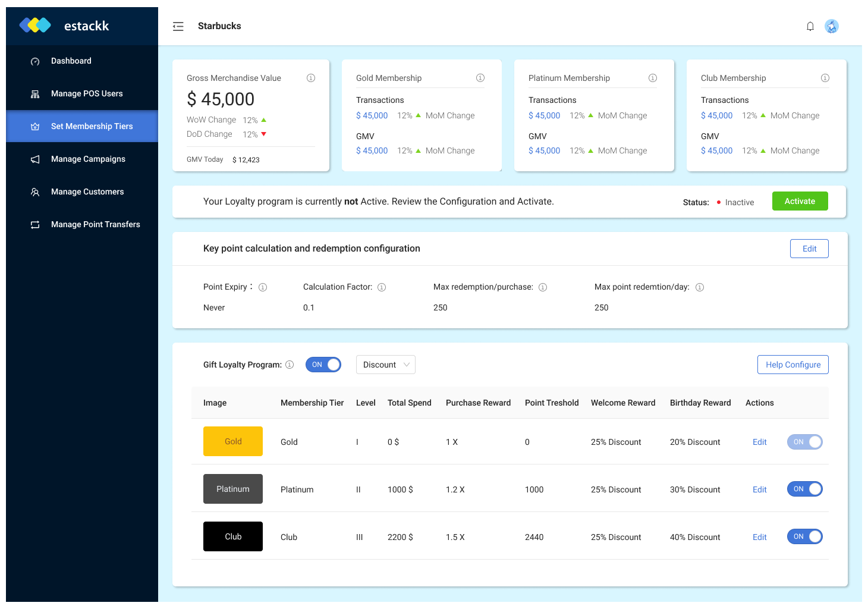Open the user profile avatar
868x609 pixels.
[x=831, y=26]
